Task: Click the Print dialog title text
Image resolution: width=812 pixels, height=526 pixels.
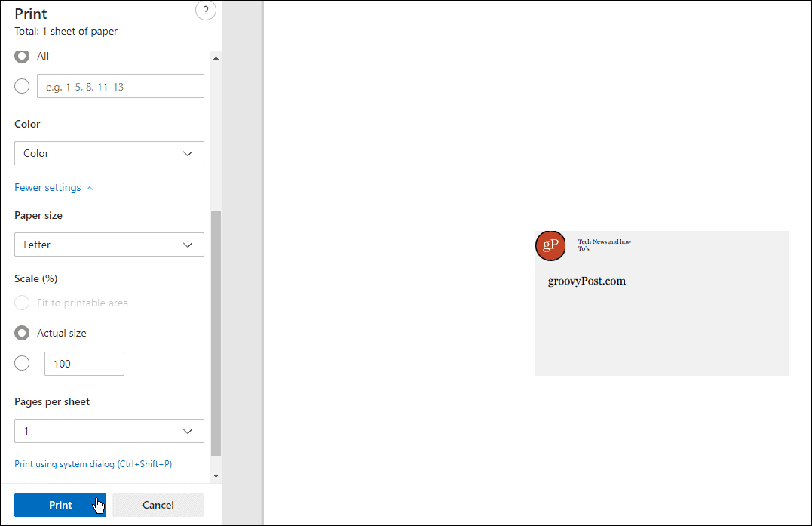Action: [x=31, y=14]
